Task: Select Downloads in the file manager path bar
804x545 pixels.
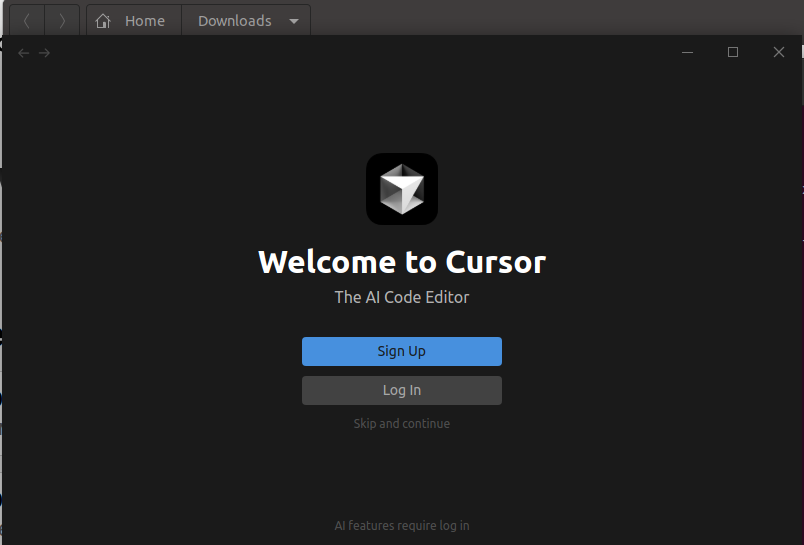Action: tap(235, 21)
